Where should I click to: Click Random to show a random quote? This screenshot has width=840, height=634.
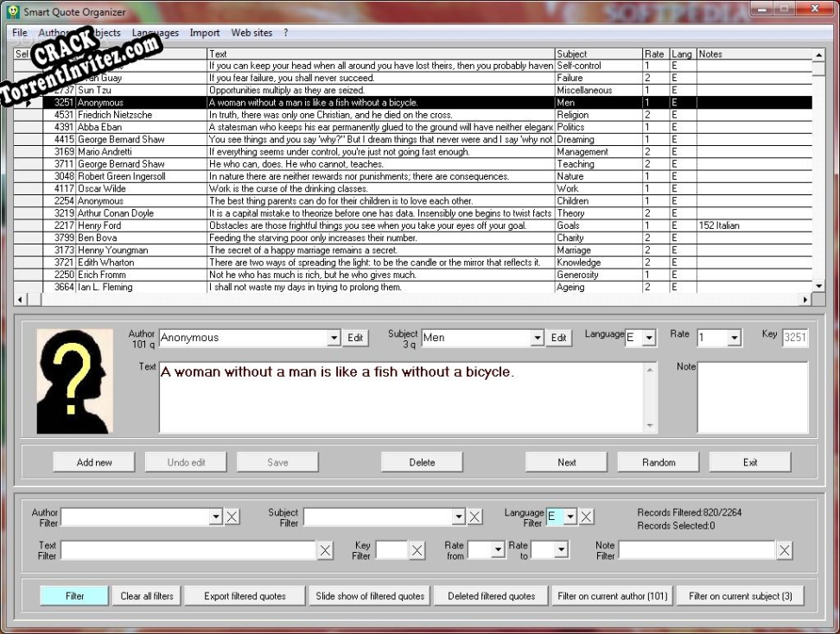658,461
